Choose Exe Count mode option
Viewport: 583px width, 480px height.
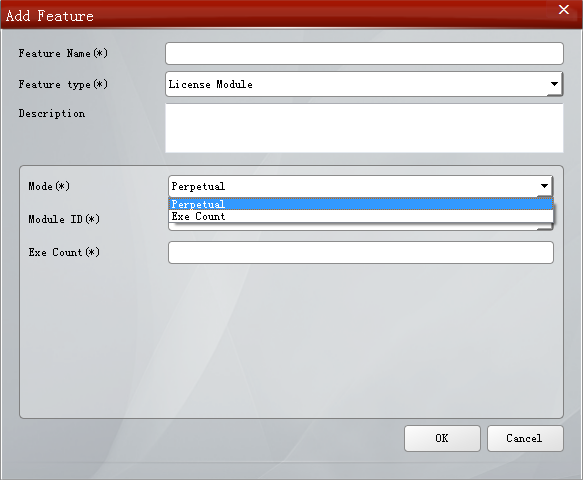[x=361, y=216]
